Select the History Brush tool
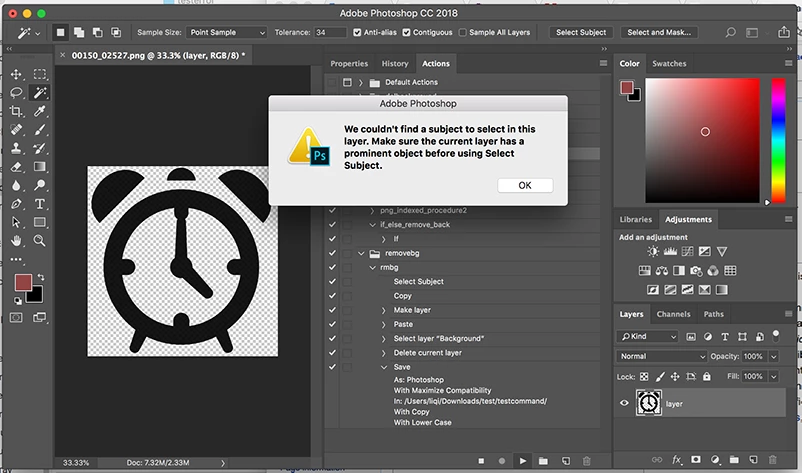The height and width of the screenshot is (473, 802). pos(39,148)
